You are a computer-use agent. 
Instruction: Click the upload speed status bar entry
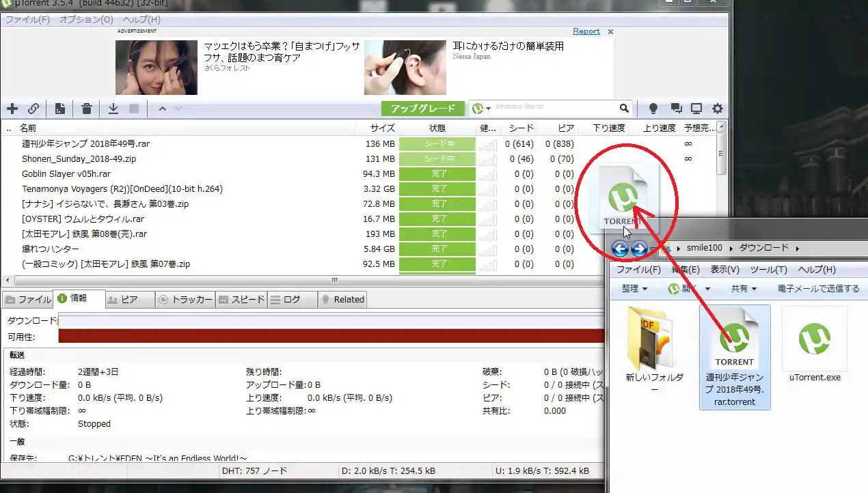pos(541,471)
